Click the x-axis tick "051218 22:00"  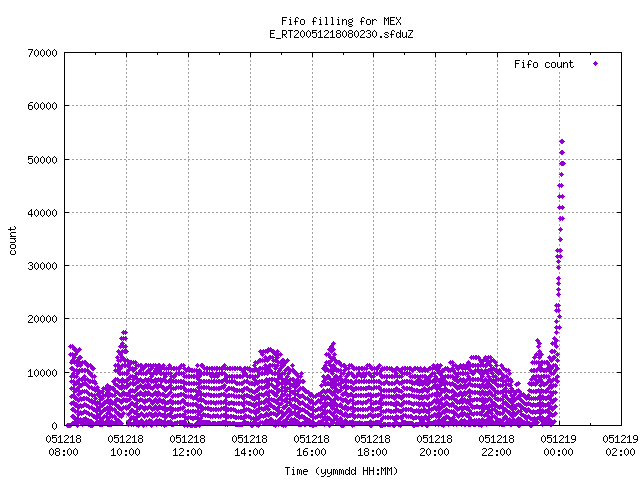pos(496,446)
